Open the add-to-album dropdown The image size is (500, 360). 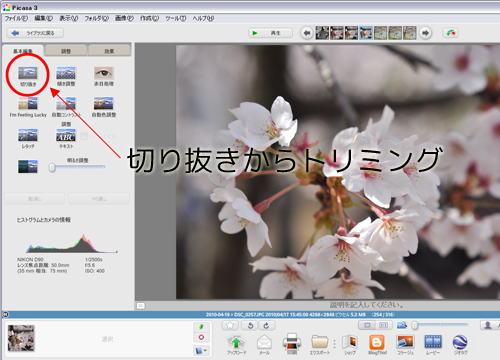(201, 350)
